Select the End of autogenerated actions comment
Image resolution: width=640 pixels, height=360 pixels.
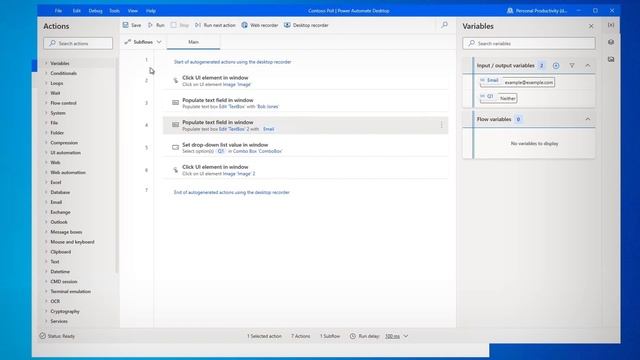coord(231,192)
